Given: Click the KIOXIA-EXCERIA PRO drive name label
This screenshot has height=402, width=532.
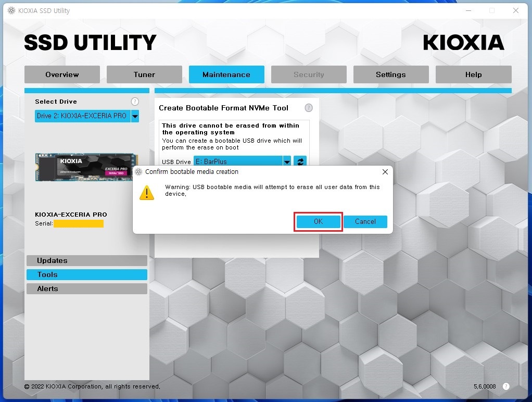Looking at the screenshot, I should pos(71,215).
